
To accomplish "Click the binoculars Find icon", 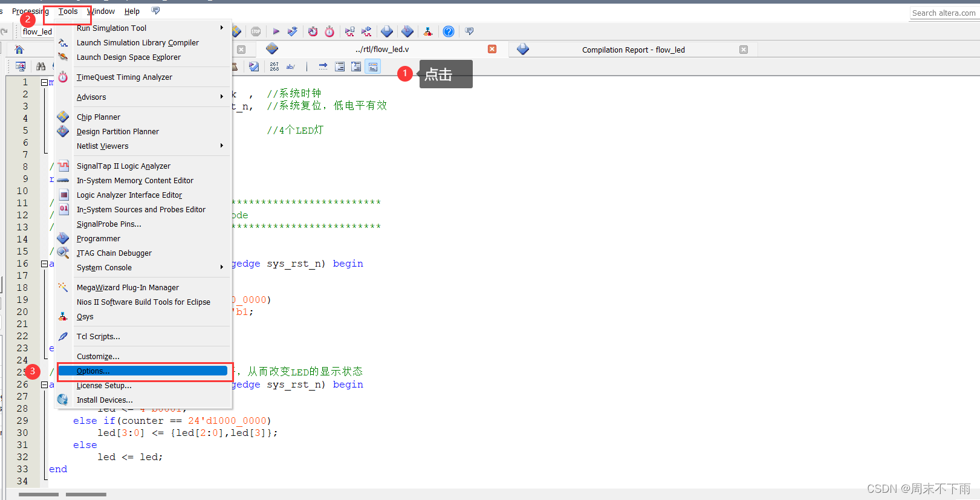I will [x=41, y=67].
